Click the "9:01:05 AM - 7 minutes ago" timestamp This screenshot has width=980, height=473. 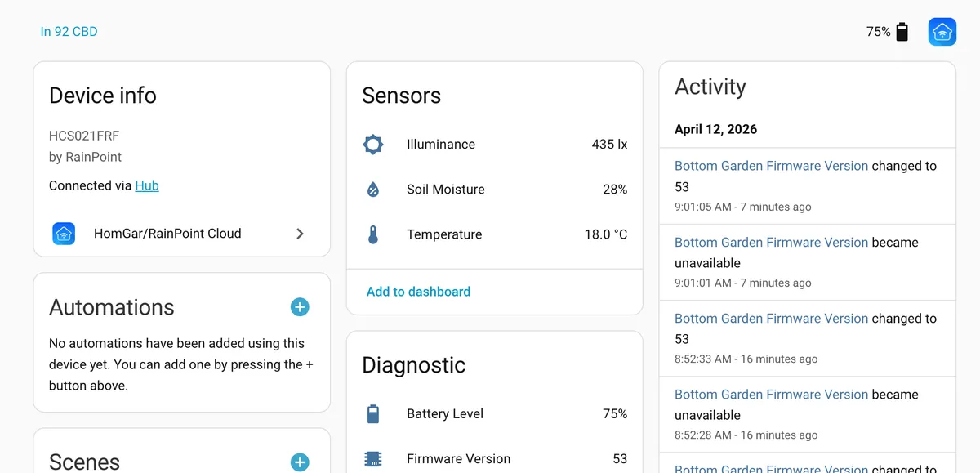click(x=743, y=207)
